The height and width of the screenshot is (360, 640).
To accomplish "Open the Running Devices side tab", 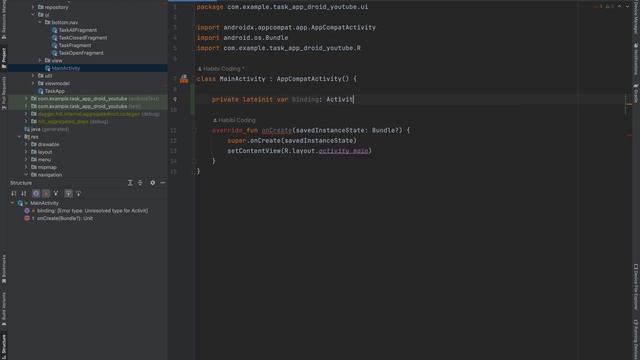I will tap(636, 340).
